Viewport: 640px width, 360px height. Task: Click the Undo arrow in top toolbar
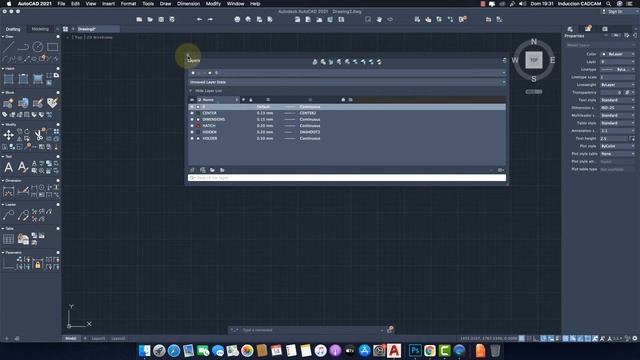[x=199, y=19]
